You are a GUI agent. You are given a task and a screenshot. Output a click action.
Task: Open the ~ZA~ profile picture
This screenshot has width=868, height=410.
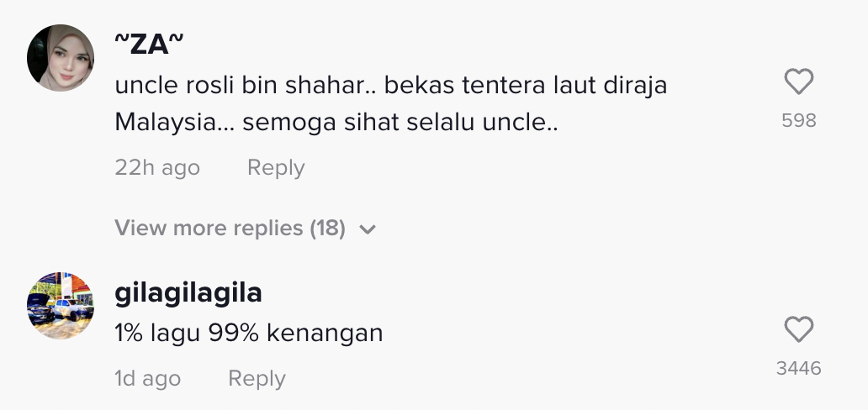[61, 57]
